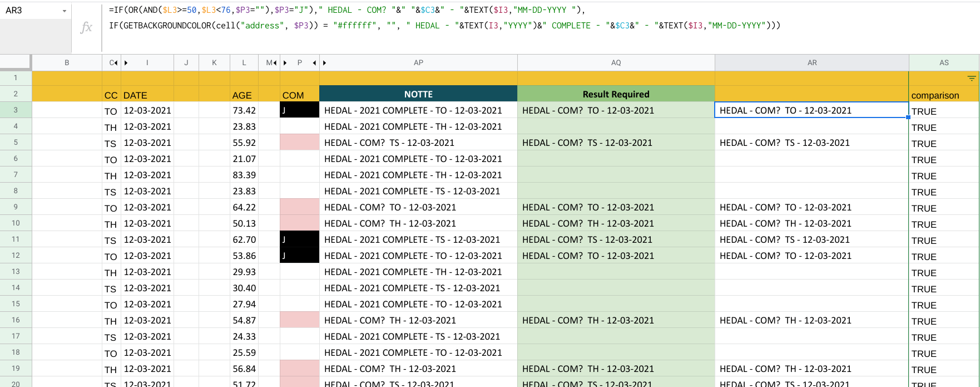The image size is (980, 387).
Task: Select Result Required cell in row 16
Action: click(616, 320)
